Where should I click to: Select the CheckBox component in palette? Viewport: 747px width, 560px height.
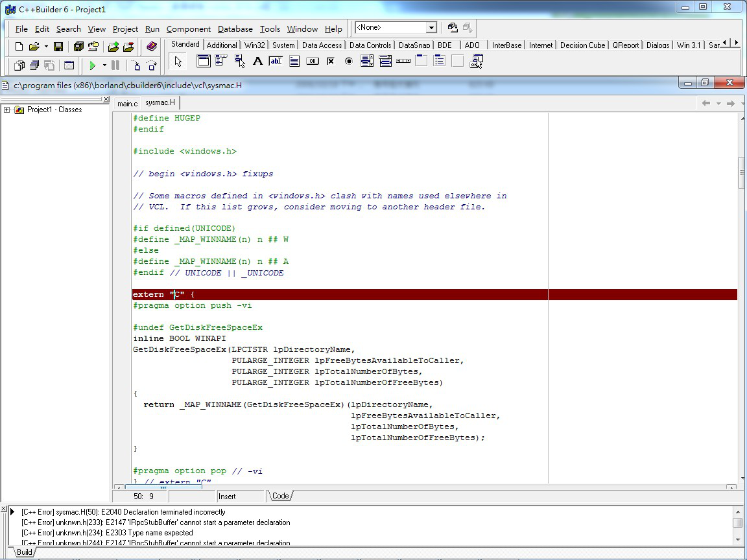click(330, 62)
